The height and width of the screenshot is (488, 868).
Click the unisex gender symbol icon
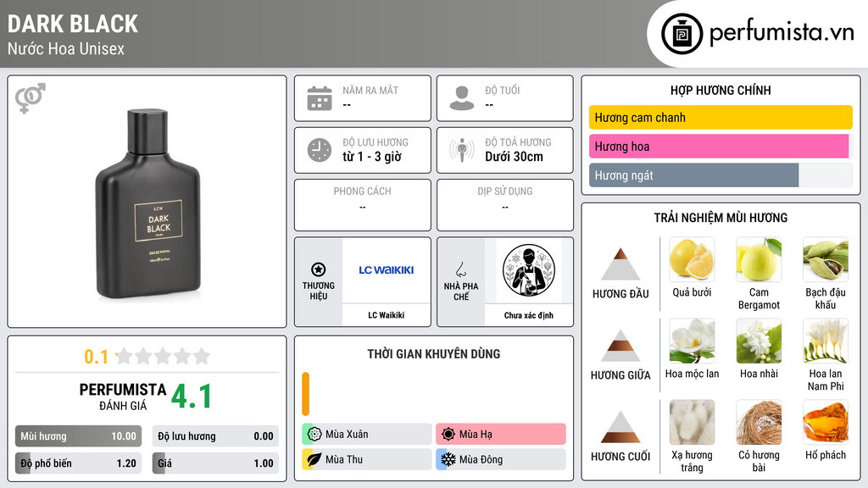pyautogui.click(x=30, y=98)
